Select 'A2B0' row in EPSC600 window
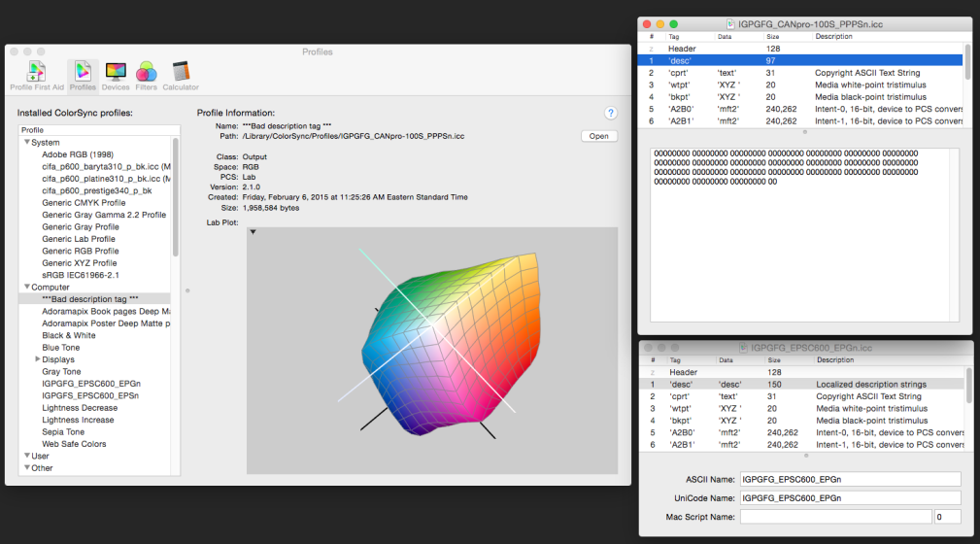 pyautogui.click(x=802, y=432)
